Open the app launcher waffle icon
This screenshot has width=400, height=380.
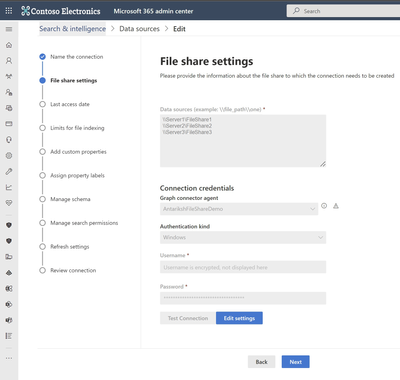coord(9,11)
